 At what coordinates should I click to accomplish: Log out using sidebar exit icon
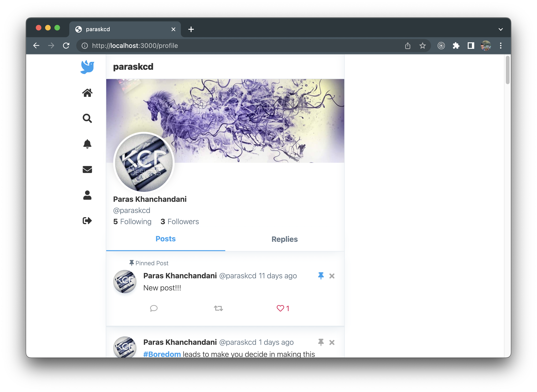pyautogui.click(x=87, y=221)
